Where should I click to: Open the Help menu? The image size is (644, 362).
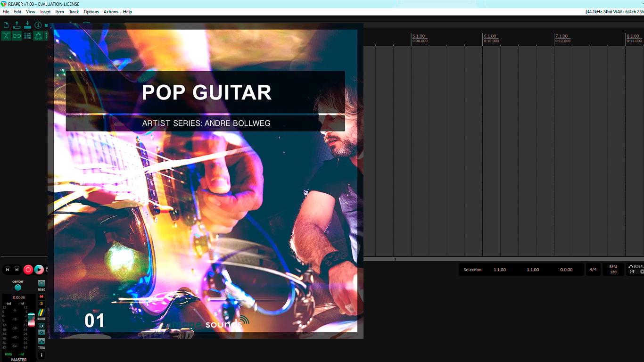(127, 12)
